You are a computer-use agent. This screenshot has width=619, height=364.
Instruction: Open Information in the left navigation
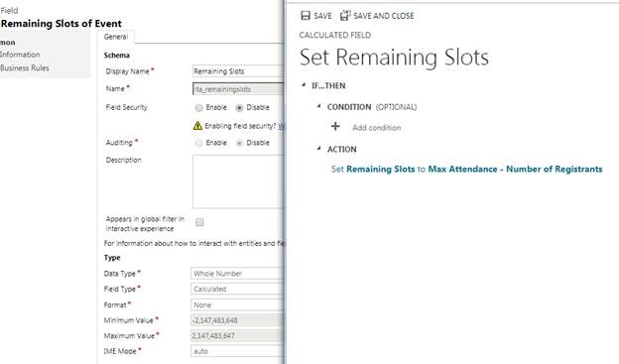click(x=20, y=55)
